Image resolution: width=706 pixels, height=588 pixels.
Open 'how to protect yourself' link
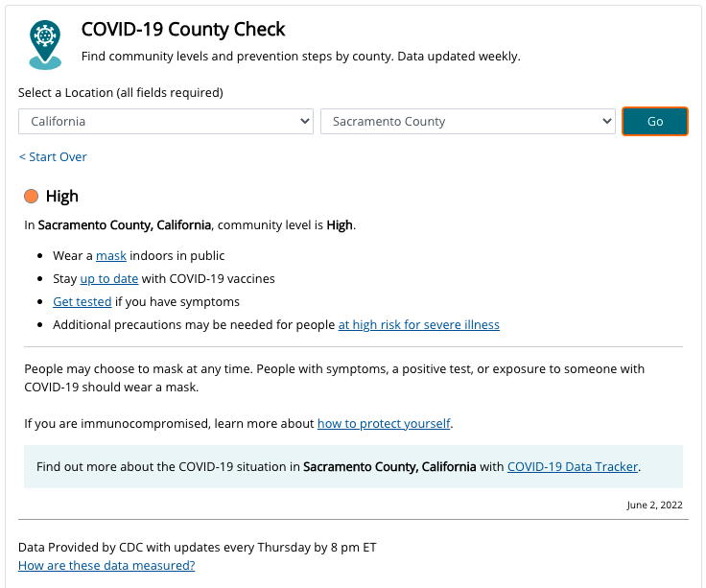click(384, 423)
